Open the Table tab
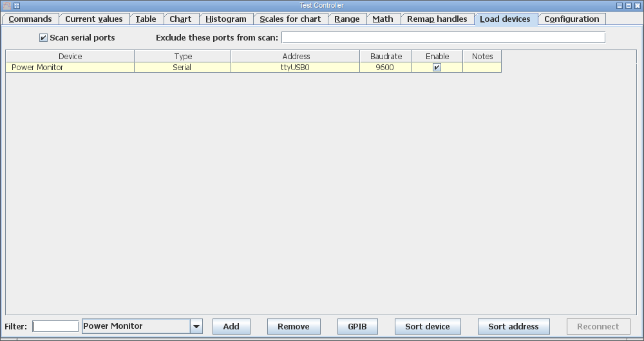This screenshot has width=644, height=341. point(146,19)
